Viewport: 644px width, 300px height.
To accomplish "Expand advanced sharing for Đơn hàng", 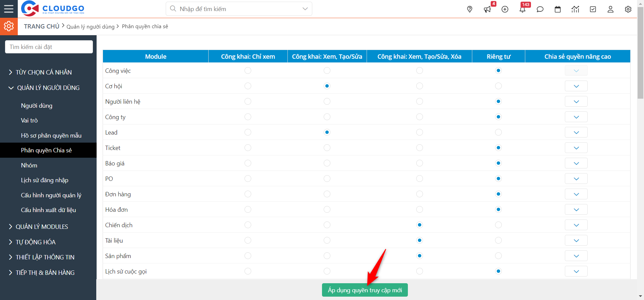I will (576, 194).
